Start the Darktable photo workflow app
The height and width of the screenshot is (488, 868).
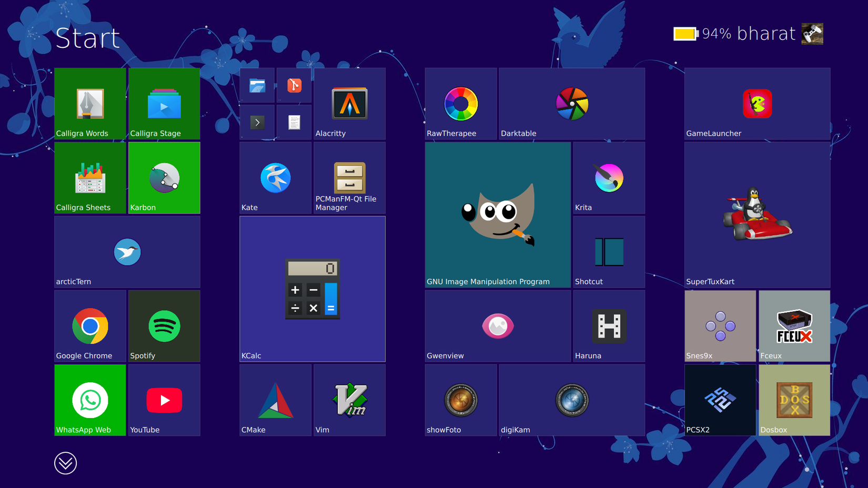click(571, 104)
